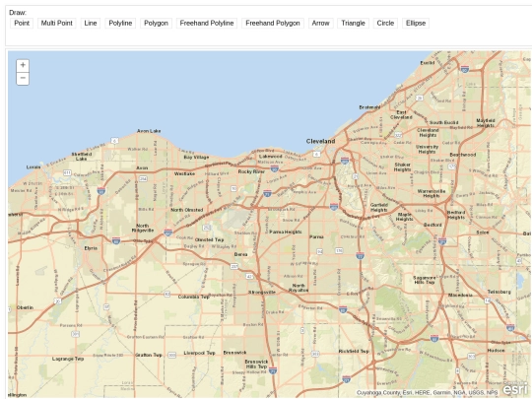Click the Sheffield Lake map label
532x399 pixels.
(x=82, y=157)
